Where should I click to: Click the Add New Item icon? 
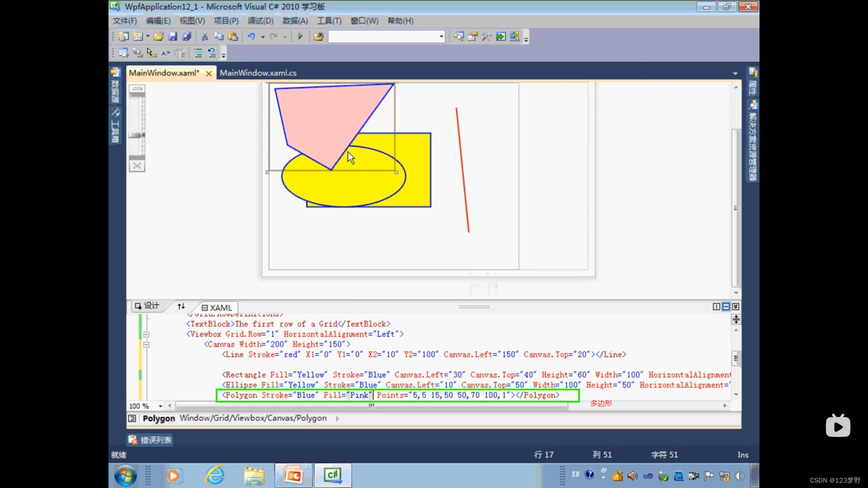[x=138, y=37]
